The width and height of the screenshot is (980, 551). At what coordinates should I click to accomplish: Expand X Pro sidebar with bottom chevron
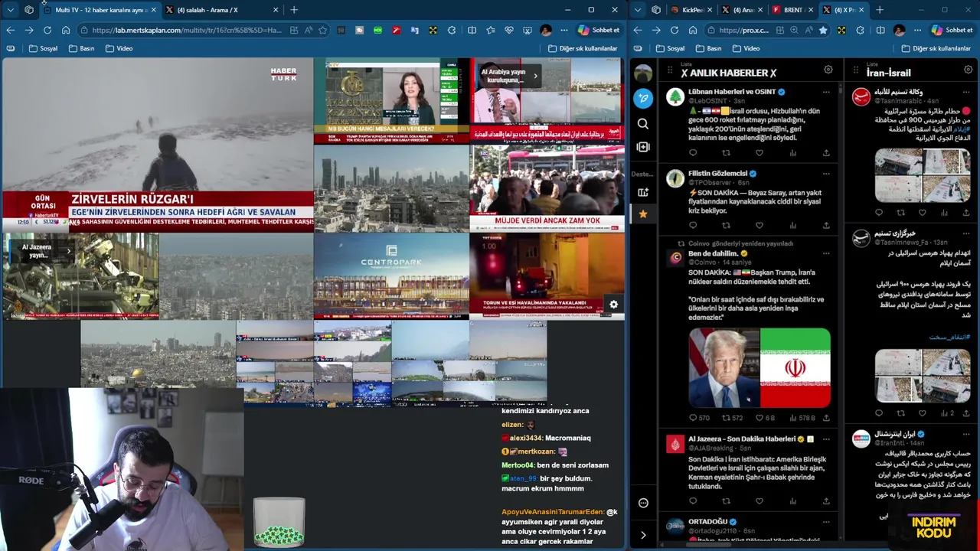click(x=643, y=535)
